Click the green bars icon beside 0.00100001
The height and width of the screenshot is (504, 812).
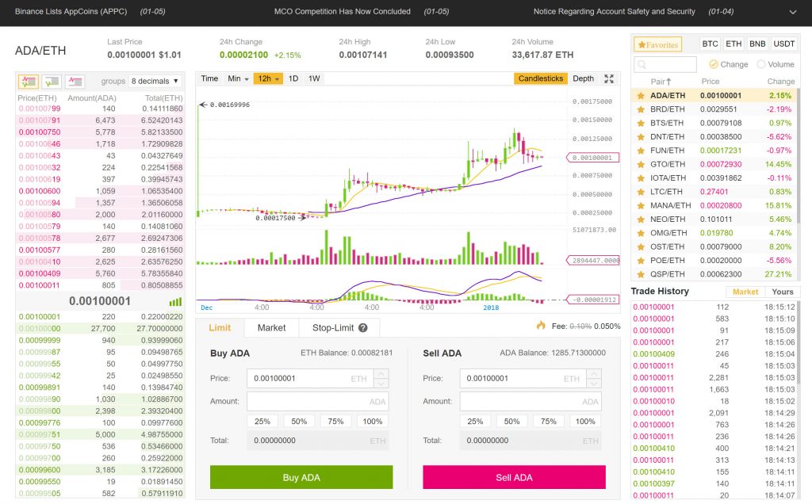point(175,302)
